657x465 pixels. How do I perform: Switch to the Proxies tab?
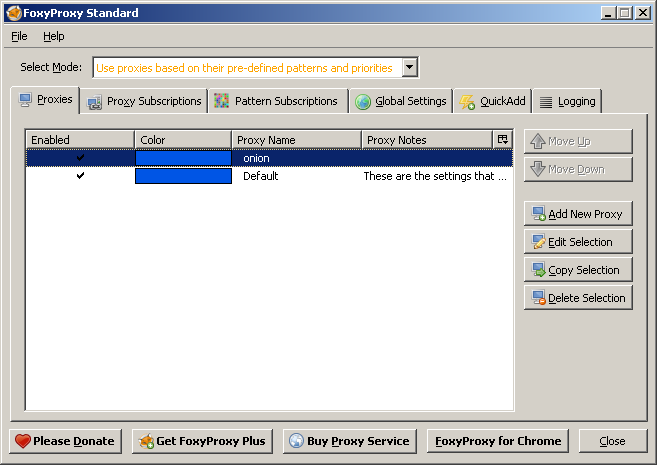pos(45,100)
